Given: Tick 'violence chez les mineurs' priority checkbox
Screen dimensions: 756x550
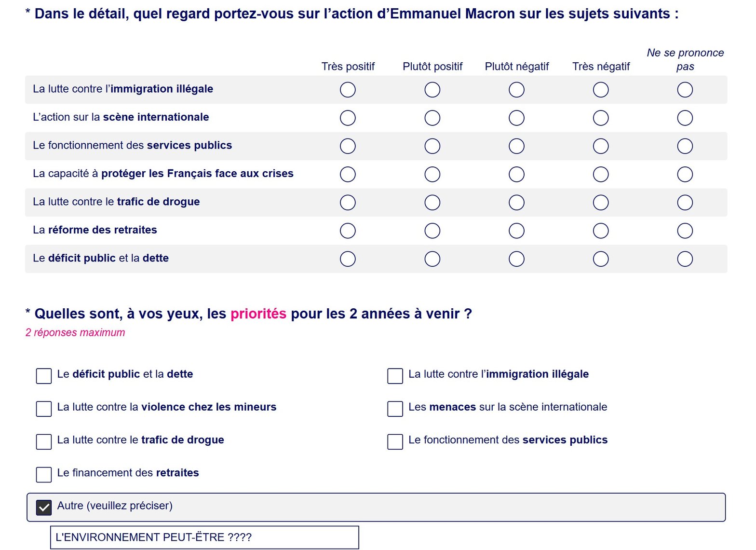Looking at the screenshot, I should click(44, 409).
